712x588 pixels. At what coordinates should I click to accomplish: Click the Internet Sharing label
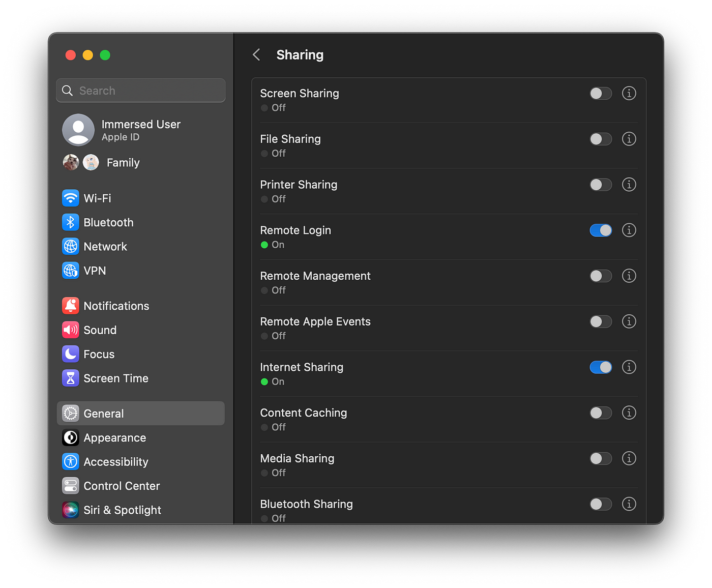(302, 367)
